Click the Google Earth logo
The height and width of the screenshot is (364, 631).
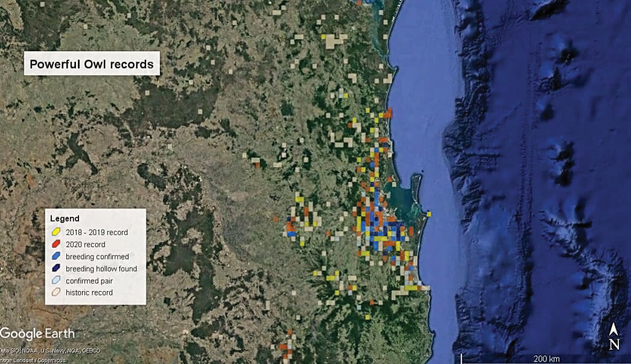[37, 333]
